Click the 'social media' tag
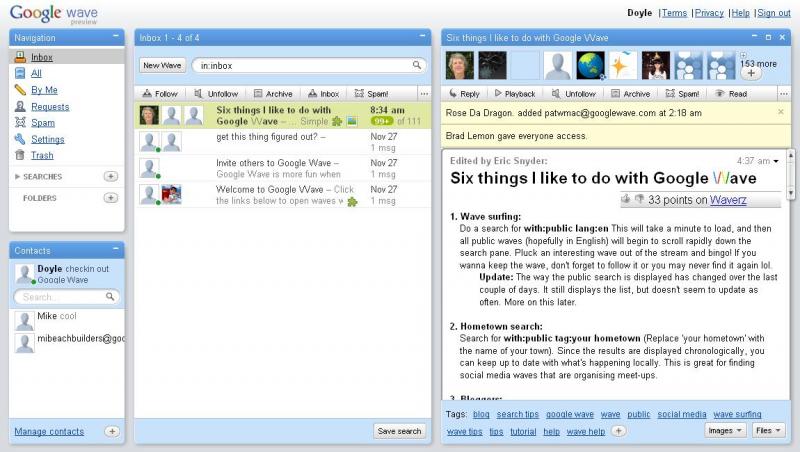Screen dimensions: 800x452 click(x=682, y=415)
